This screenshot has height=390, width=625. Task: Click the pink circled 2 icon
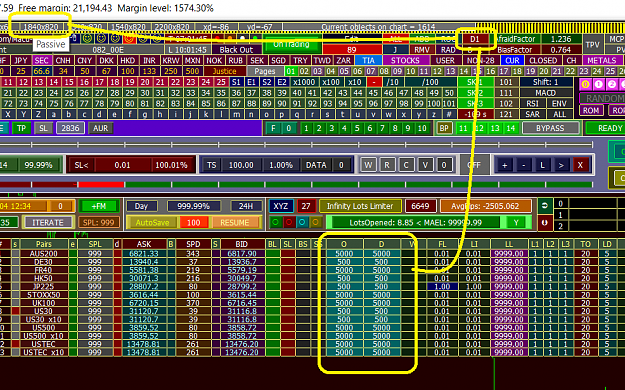coord(612,85)
